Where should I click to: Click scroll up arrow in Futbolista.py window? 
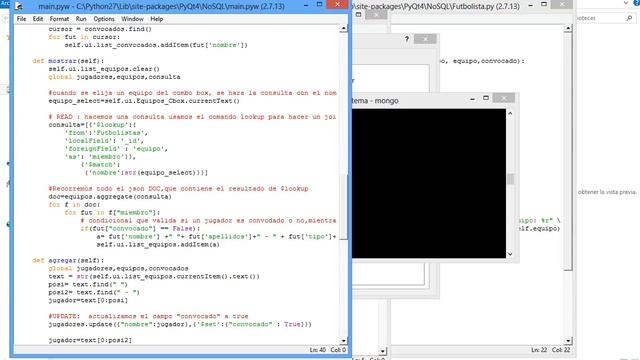click(568, 29)
